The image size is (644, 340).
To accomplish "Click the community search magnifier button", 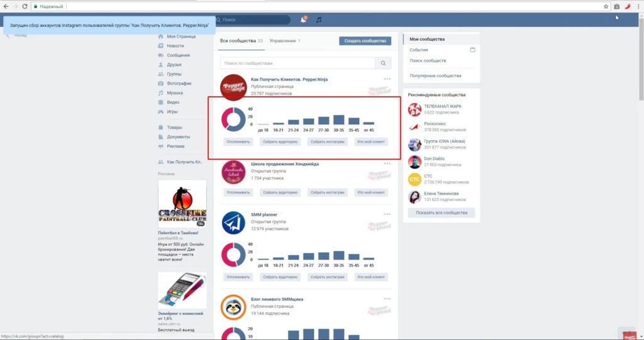I will click(383, 63).
